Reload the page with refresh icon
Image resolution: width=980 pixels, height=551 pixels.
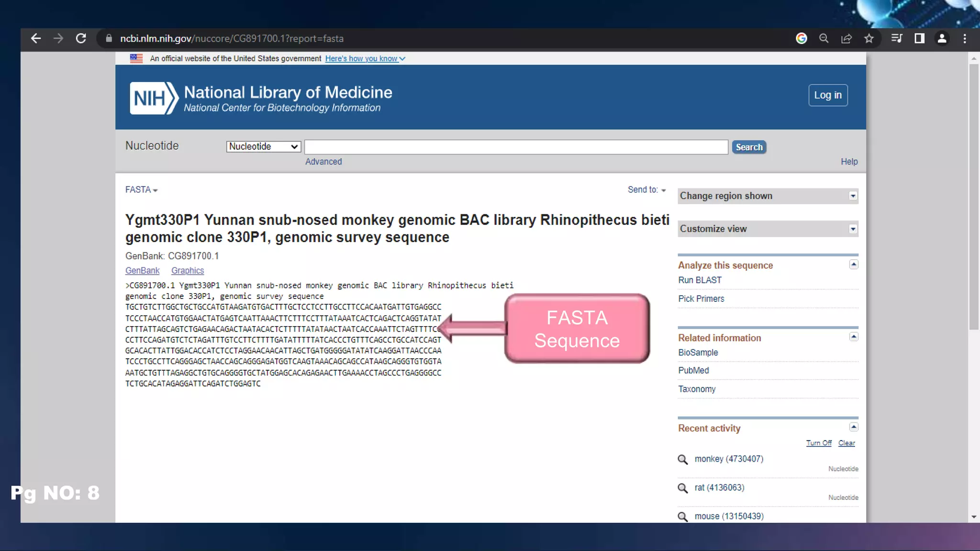point(81,39)
